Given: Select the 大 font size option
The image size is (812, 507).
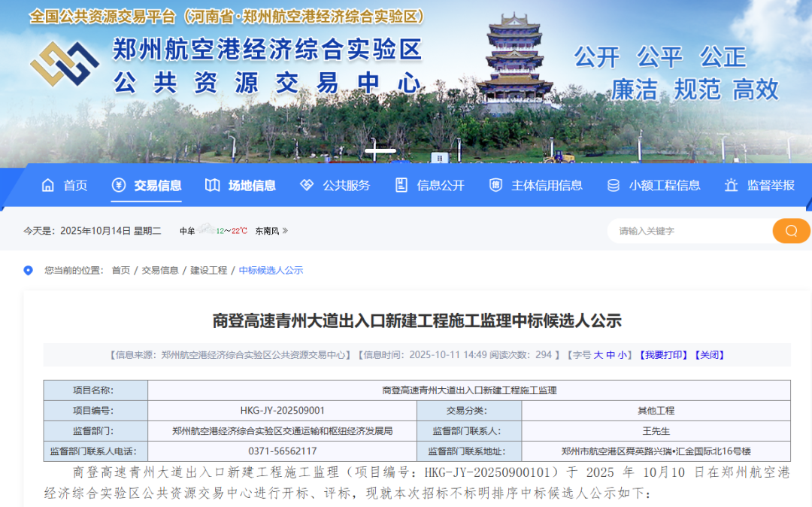Looking at the screenshot, I should pyautogui.click(x=598, y=355).
